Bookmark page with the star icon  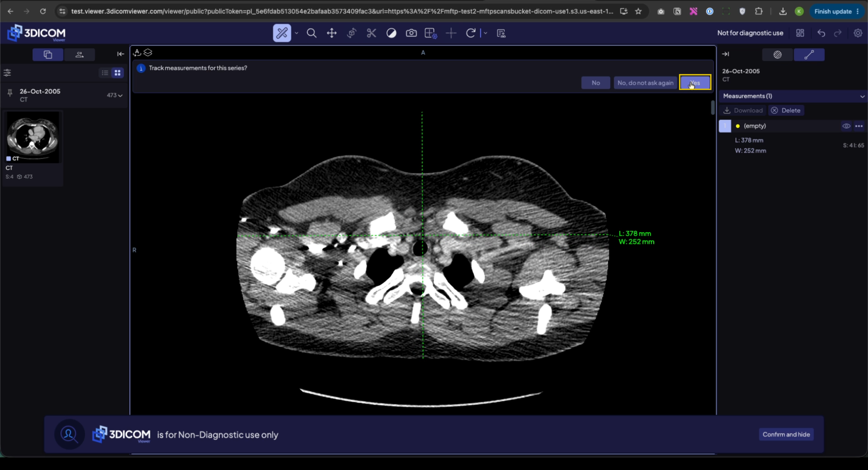638,11
